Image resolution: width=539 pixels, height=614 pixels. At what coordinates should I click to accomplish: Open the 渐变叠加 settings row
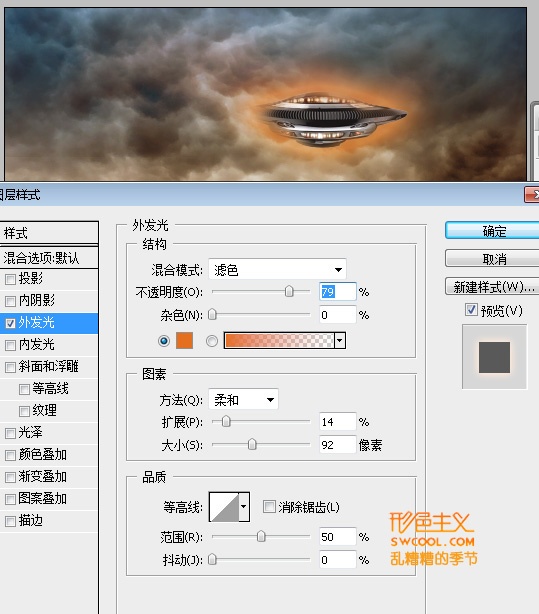[x=49, y=477]
